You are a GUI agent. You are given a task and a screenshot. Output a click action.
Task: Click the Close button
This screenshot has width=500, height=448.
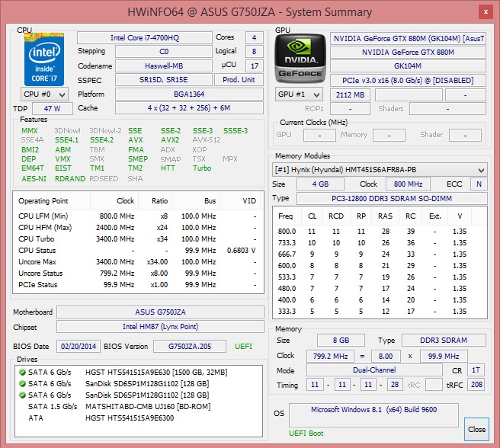tap(476, 429)
